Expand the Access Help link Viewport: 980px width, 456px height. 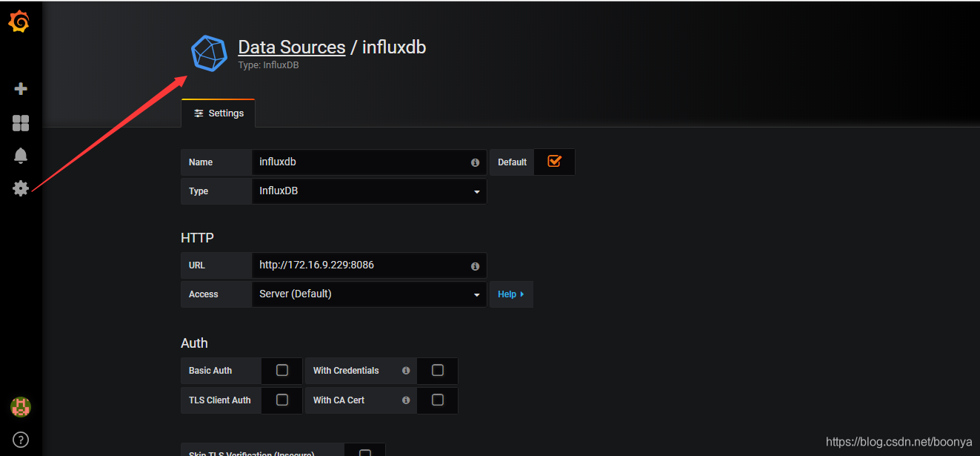point(511,294)
